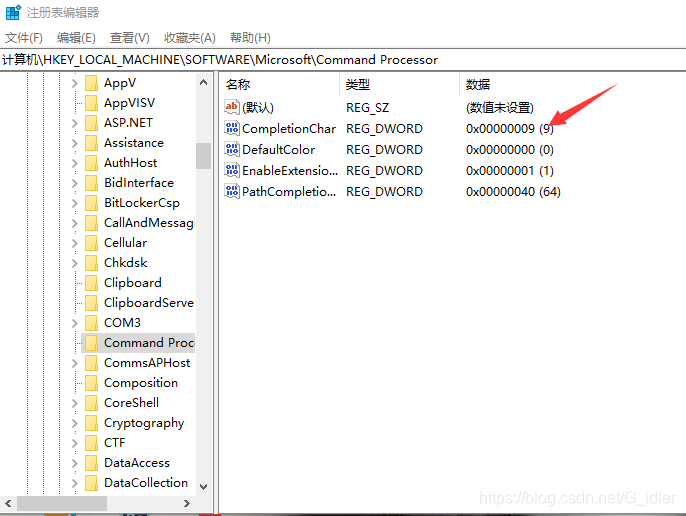Click the COM3 folder icon
The image size is (686, 516).
(x=91, y=323)
